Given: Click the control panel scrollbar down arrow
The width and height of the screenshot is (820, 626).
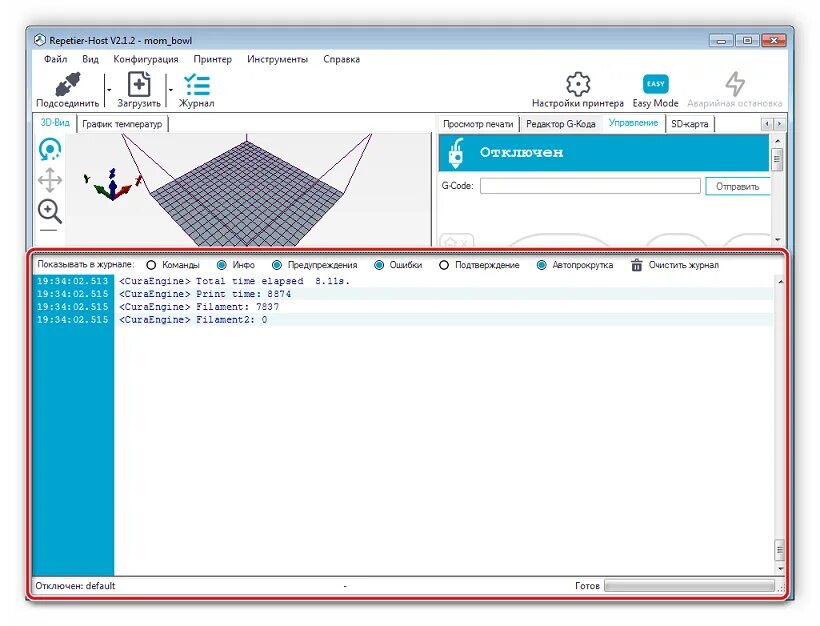Looking at the screenshot, I should pos(777,240).
